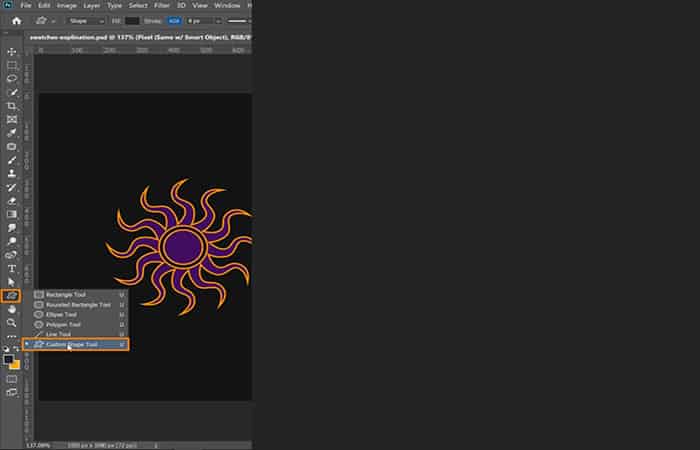Open the Filter menu
The height and width of the screenshot is (450, 700).
tap(161, 6)
